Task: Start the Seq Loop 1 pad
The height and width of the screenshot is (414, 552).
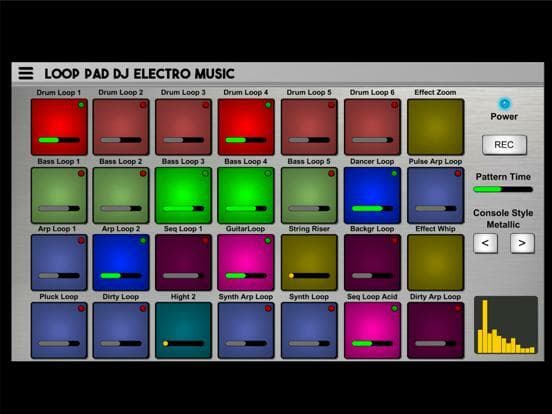Action: click(x=183, y=263)
